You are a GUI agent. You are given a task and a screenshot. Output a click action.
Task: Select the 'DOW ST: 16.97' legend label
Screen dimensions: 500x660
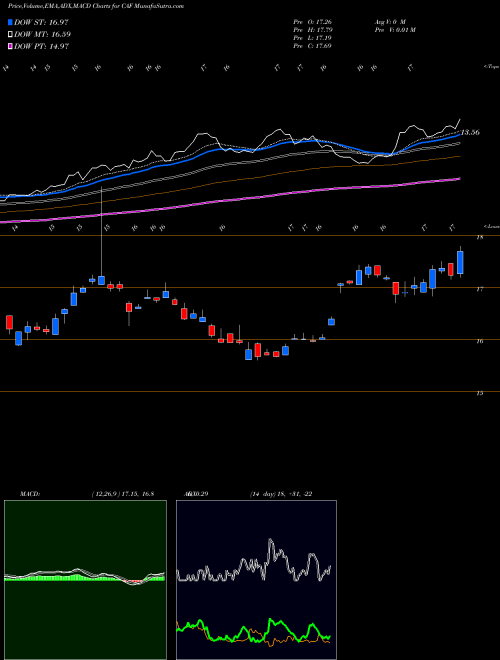tap(41, 22)
